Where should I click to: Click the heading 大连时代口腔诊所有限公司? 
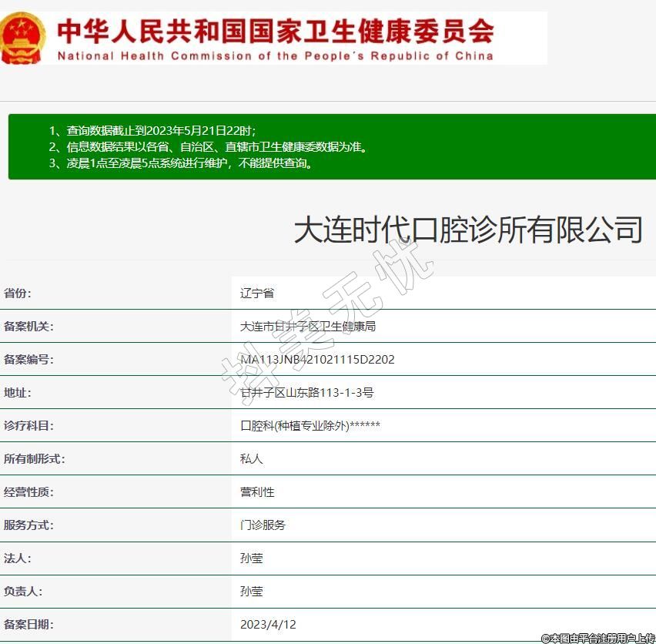[468, 230]
